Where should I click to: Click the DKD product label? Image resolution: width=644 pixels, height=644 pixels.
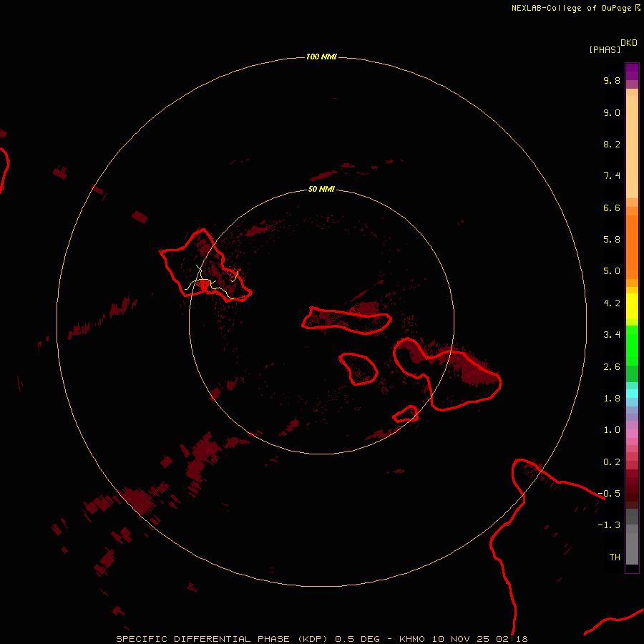pos(628,43)
